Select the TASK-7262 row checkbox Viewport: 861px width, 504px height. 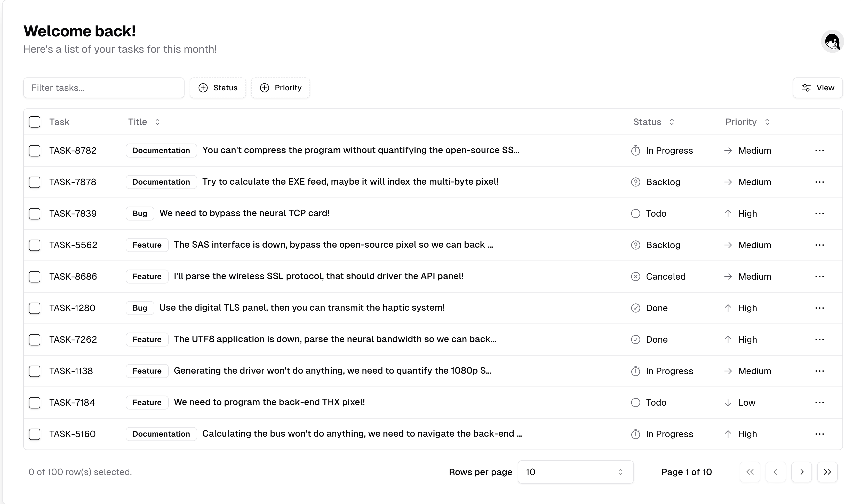(35, 340)
